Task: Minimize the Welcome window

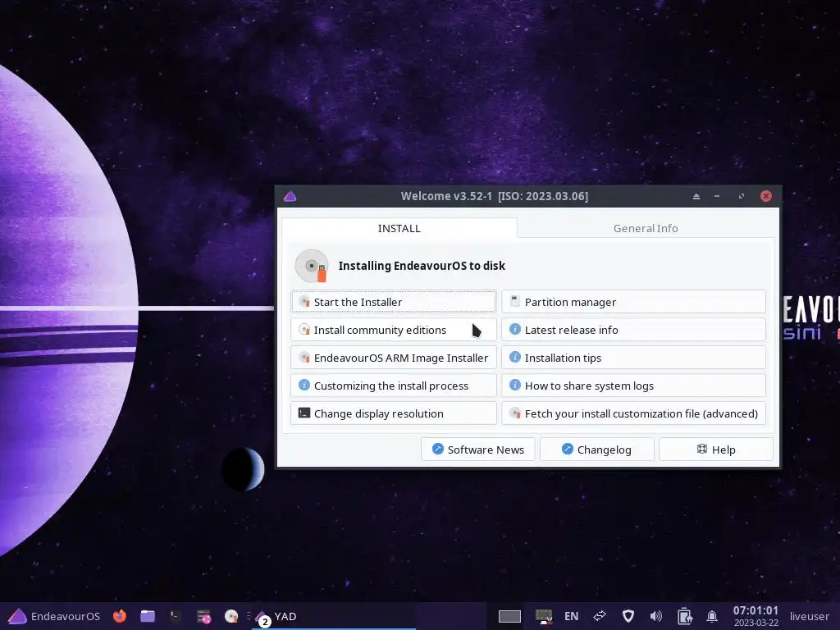Action: point(717,196)
